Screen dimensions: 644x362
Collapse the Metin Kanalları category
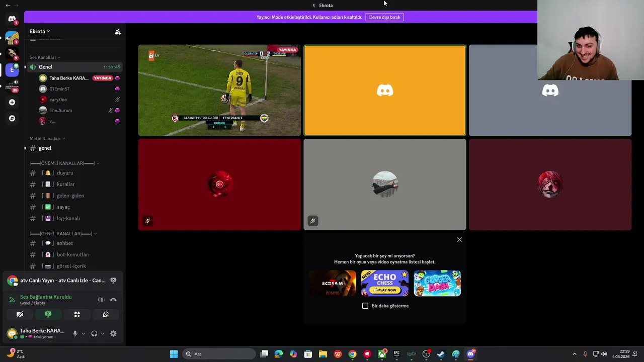47,138
